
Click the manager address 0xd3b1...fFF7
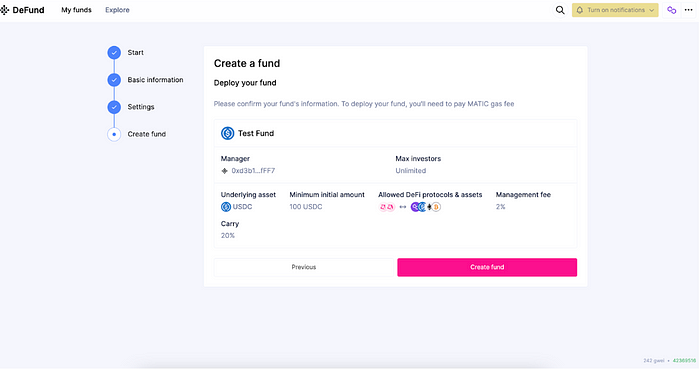pyautogui.click(x=253, y=171)
